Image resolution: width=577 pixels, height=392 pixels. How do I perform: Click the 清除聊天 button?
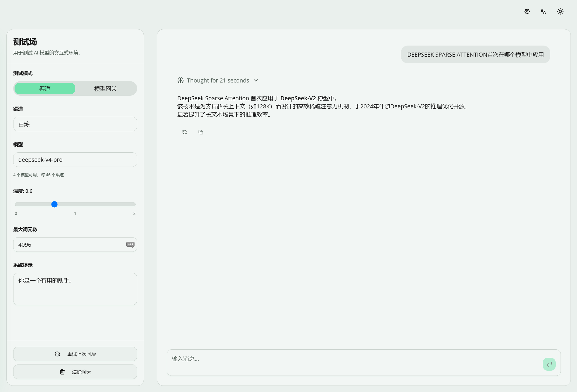(75, 372)
